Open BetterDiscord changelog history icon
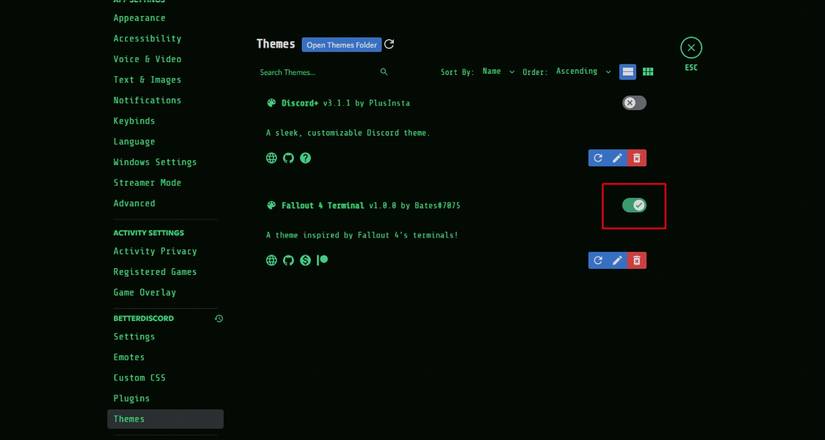Image resolution: width=825 pixels, height=440 pixels. click(219, 318)
